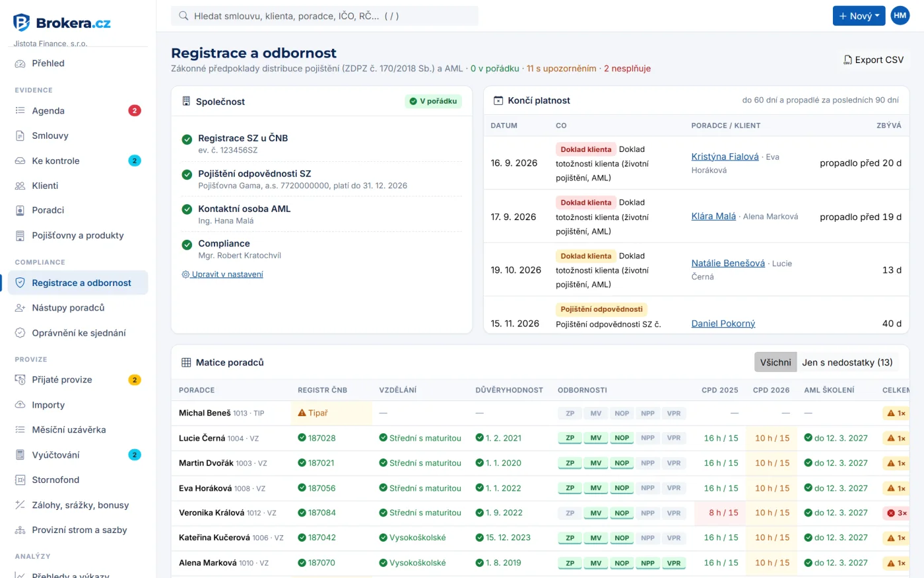Open Přehled via its sidebar icon
The width and height of the screenshot is (924, 578).
(x=20, y=63)
